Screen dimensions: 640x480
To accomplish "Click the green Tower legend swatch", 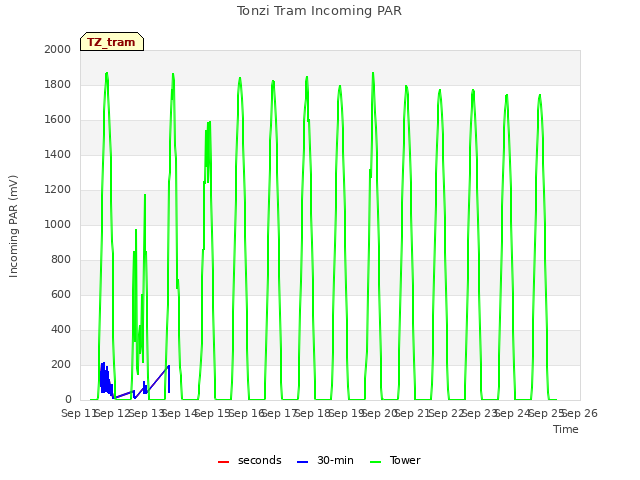I will [375, 462].
